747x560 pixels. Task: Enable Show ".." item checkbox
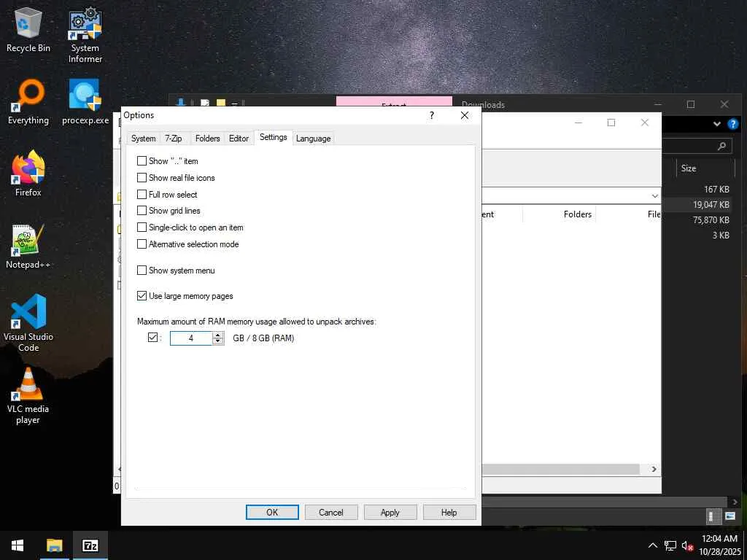142,161
